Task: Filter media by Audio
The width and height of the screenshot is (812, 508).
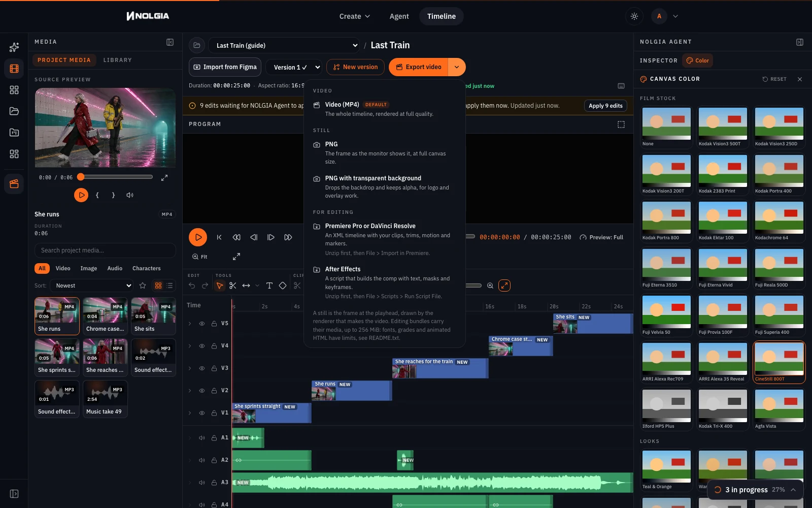Action: coord(115,268)
